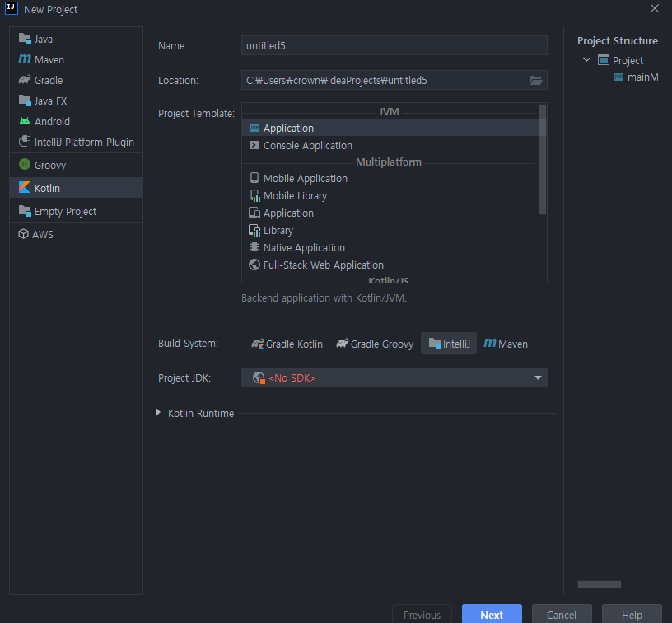Click the Multiplatform Library template icon
Screen dimensions: 672x623
[x=254, y=230]
